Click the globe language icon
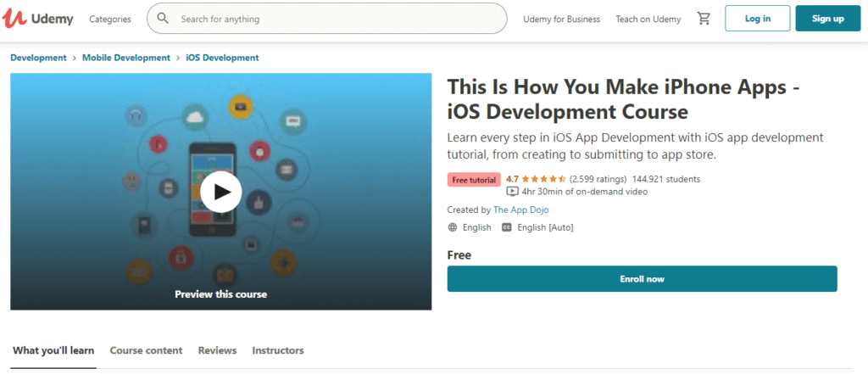Viewport: 868px width, 380px height. pyautogui.click(x=453, y=227)
